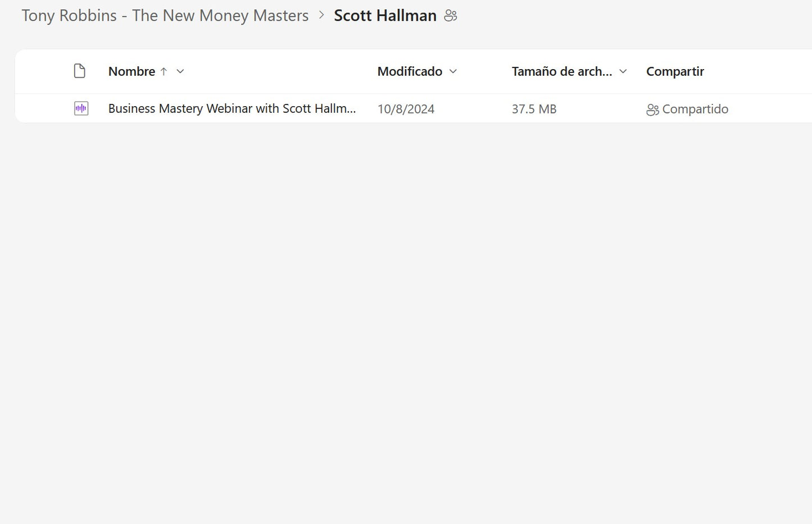The height and width of the screenshot is (524, 812).
Task: Navigate to Tony Robbins - The New Money Masters
Action: point(165,16)
